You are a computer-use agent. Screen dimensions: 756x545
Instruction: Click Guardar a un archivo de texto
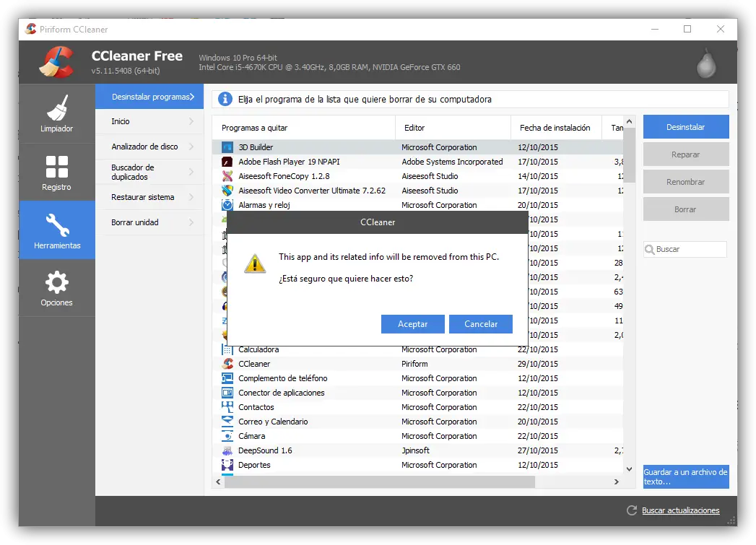pyautogui.click(x=686, y=476)
